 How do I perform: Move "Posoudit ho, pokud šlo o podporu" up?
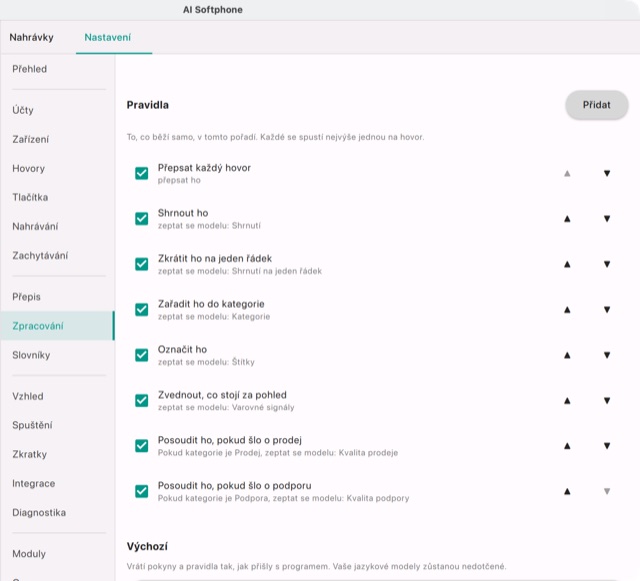coord(567,491)
